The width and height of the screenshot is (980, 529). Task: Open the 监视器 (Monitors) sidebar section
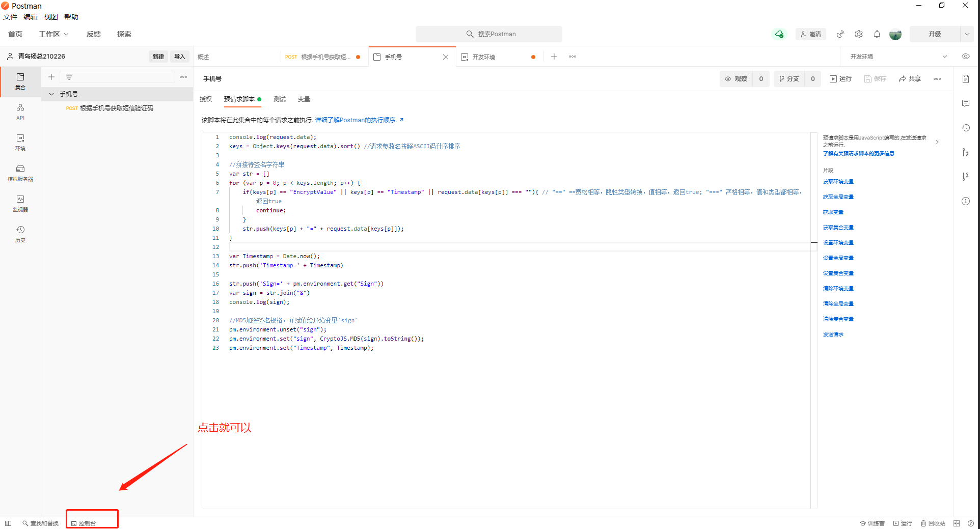[20, 203]
